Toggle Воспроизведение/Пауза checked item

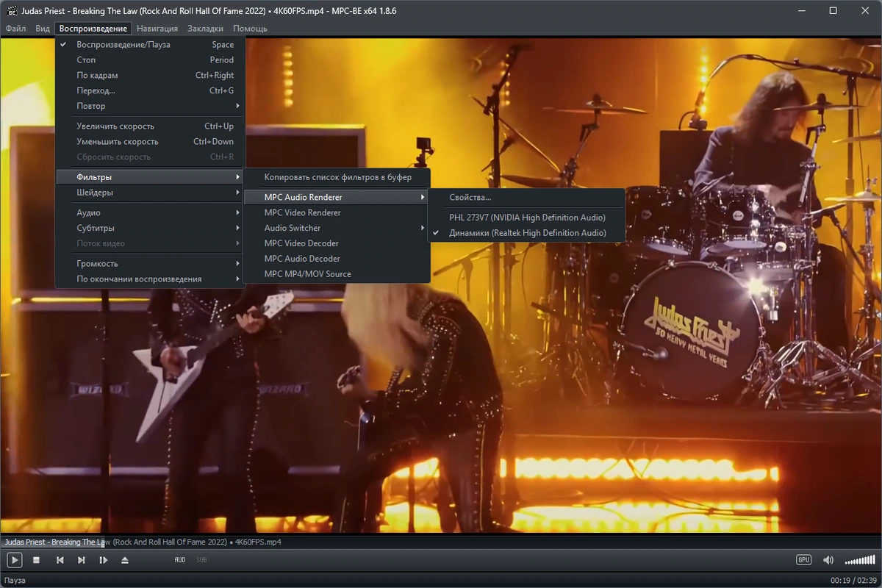point(150,45)
